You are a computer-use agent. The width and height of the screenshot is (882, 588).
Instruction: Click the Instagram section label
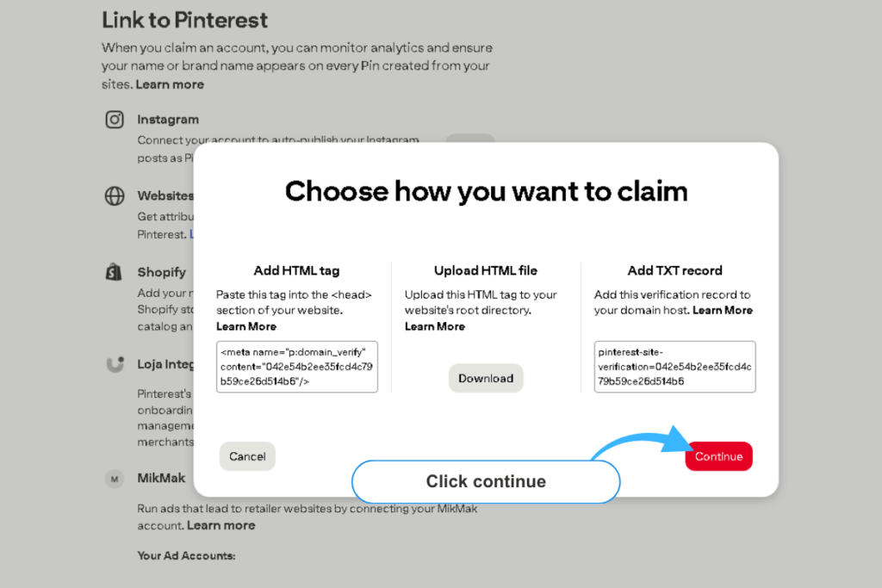click(168, 119)
